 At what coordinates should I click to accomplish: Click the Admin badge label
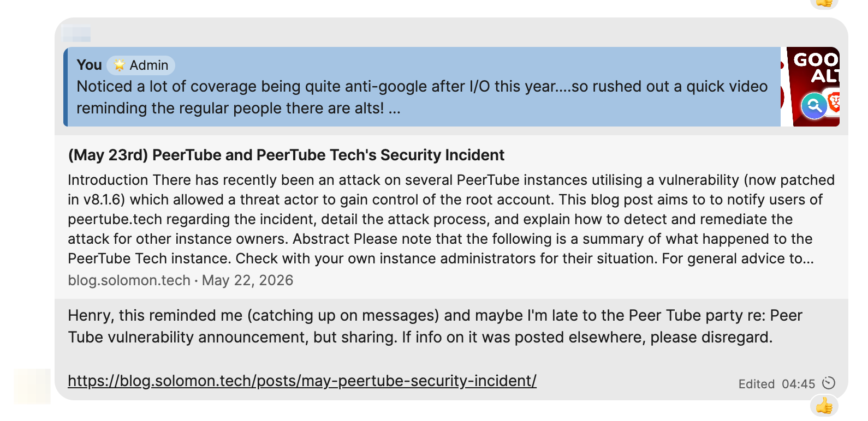tap(148, 65)
